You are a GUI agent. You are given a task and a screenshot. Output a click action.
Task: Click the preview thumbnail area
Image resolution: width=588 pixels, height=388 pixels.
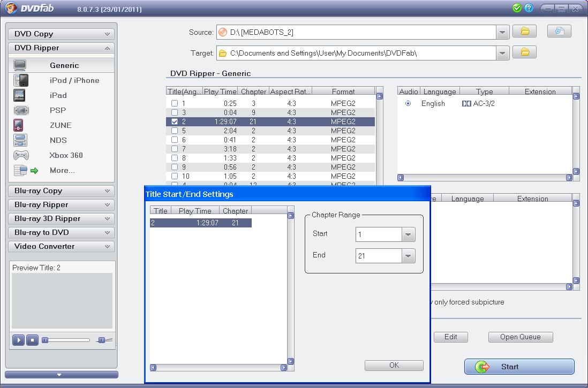(x=62, y=301)
